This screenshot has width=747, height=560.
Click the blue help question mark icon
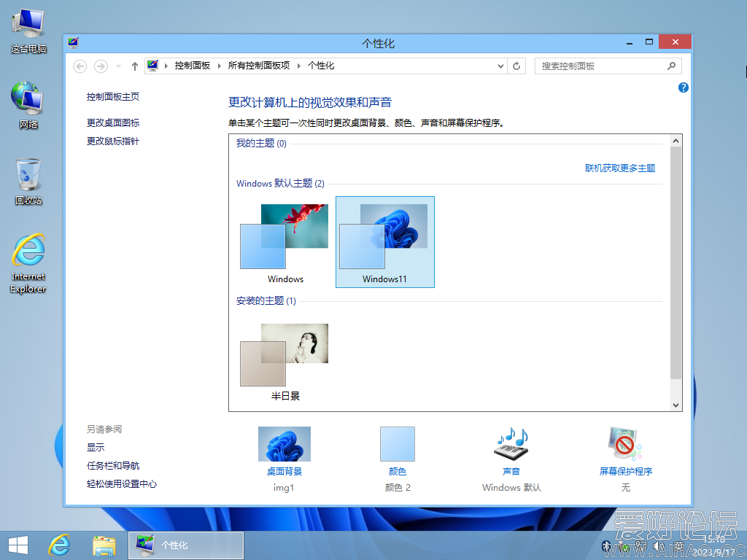pyautogui.click(x=684, y=87)
